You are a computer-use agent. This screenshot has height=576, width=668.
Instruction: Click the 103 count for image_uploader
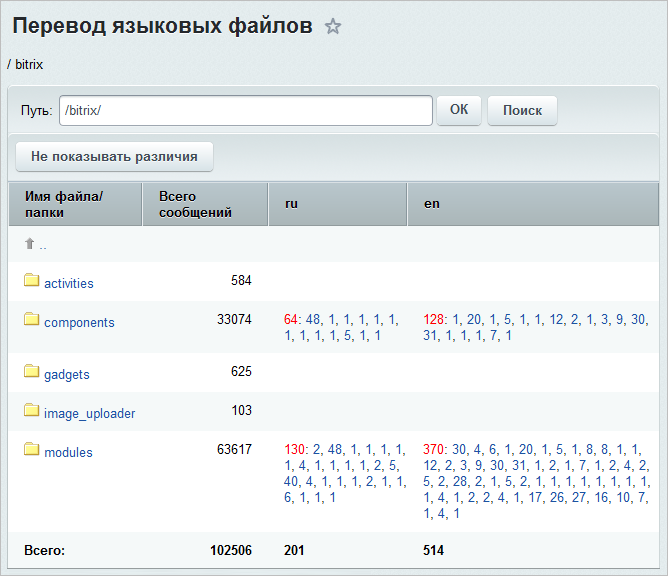click(242, 410)
